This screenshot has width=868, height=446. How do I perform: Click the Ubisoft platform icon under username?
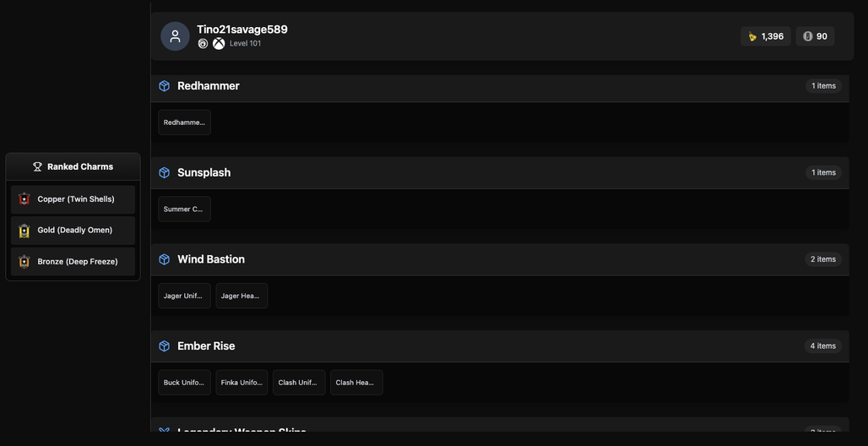(203, 43)
